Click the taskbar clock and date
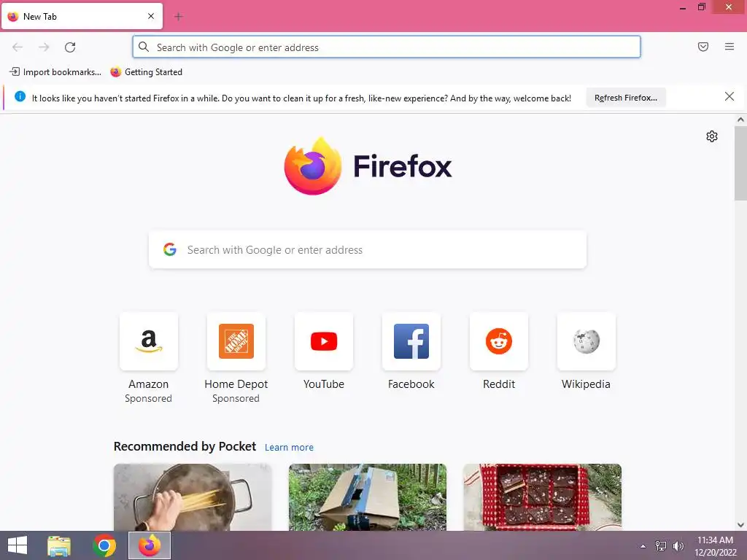This screenshot has height=560, width=747. pos(715,546)
